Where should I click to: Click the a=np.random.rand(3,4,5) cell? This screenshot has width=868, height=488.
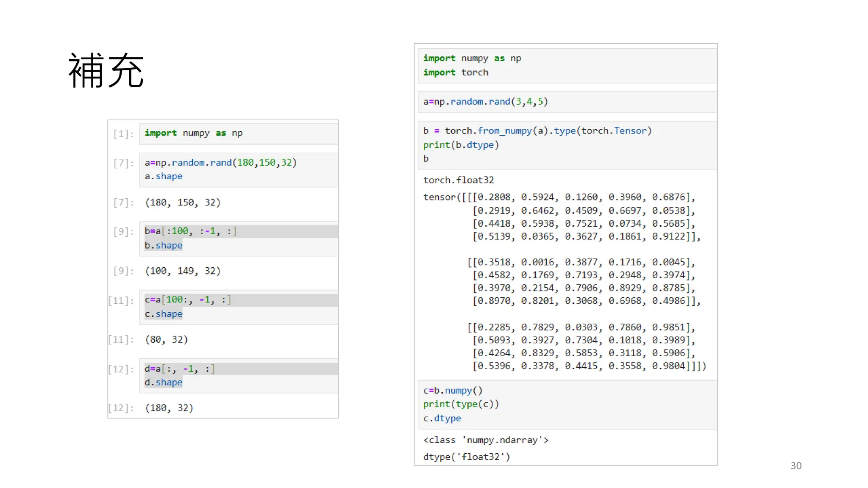pyautogui.click(x=485, y=102)
